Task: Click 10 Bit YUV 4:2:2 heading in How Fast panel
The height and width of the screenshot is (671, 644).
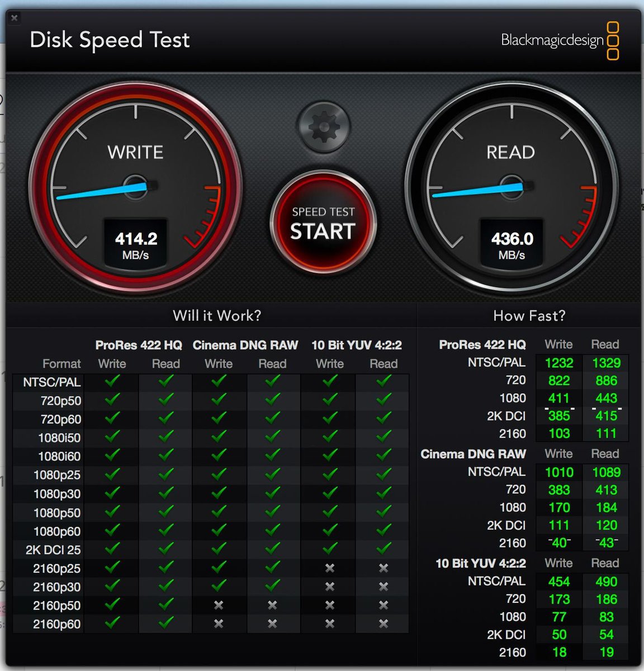Action: [x=481, y=563]
